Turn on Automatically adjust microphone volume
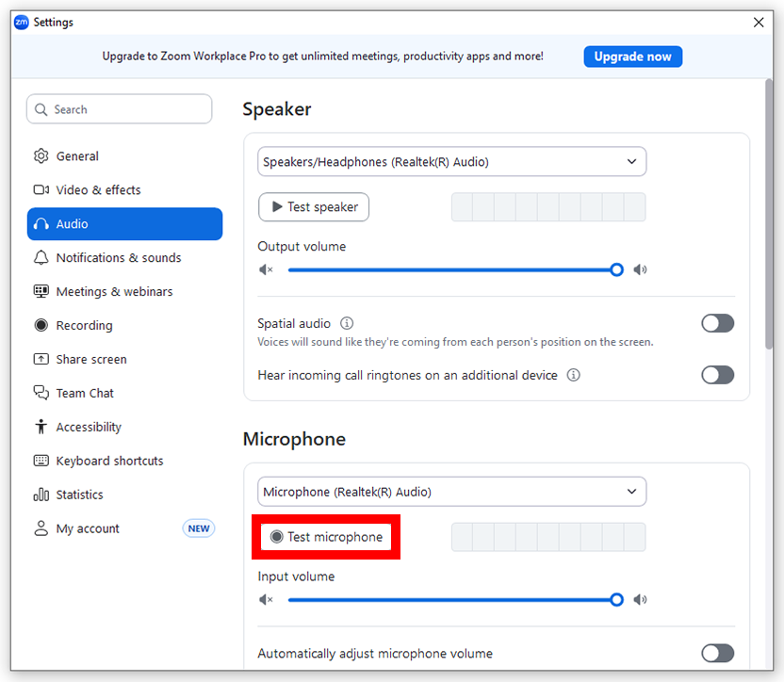 (x=717, y=653)
